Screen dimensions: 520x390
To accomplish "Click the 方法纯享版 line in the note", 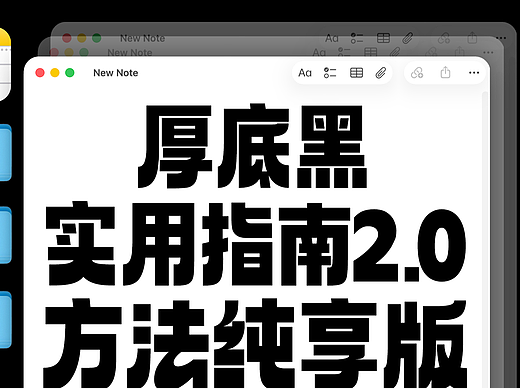I will pos(255,343).
